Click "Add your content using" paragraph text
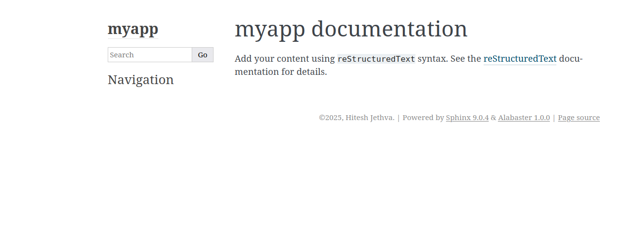 click(x=284, y=59)
